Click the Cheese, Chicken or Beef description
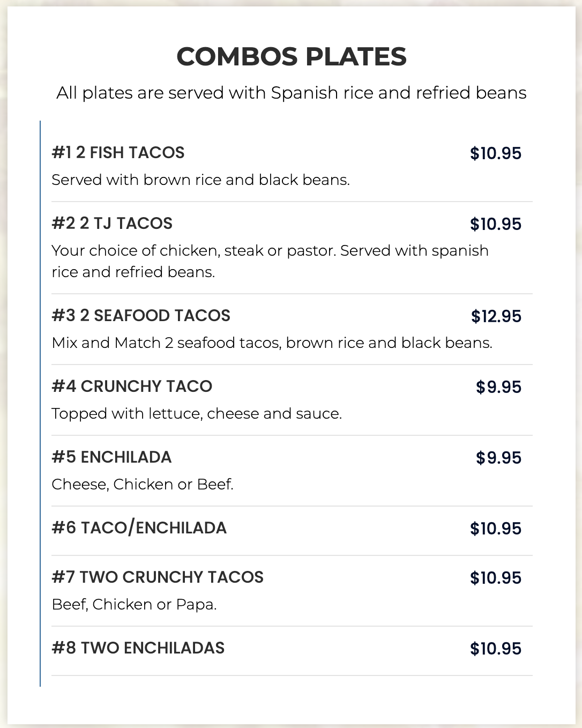582x728 pixels. click(143, 485)
